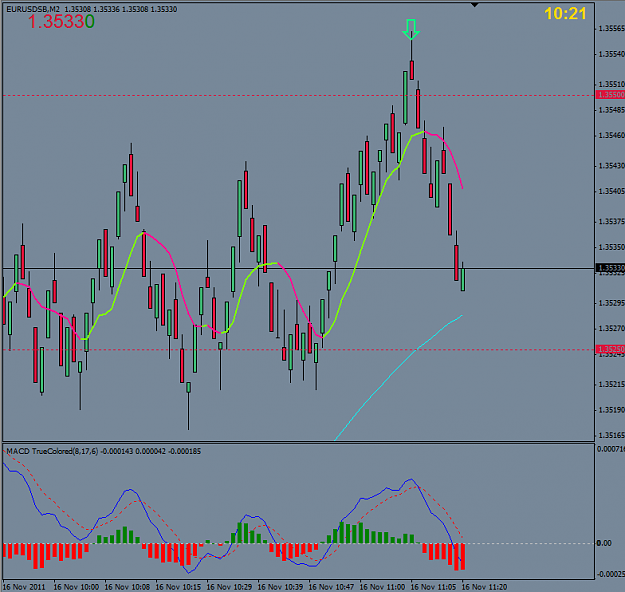Click the 16 Nov 11:05 time label
The image size is (625, 592).
pos(433,587)
